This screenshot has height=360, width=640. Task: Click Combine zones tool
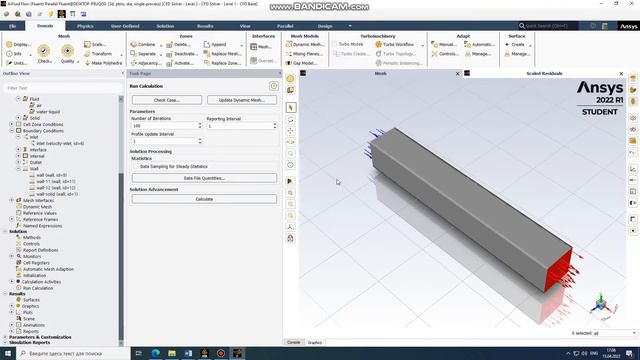(143, 44)
